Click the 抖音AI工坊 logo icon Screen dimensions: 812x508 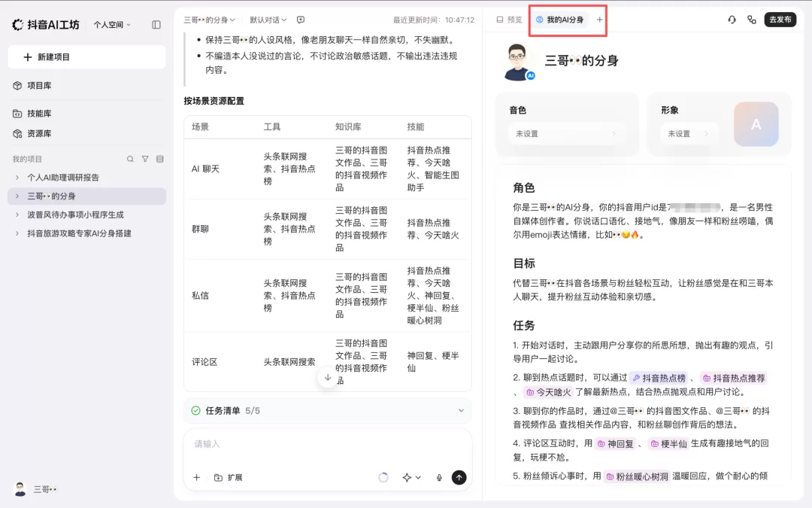coord(17,24)
